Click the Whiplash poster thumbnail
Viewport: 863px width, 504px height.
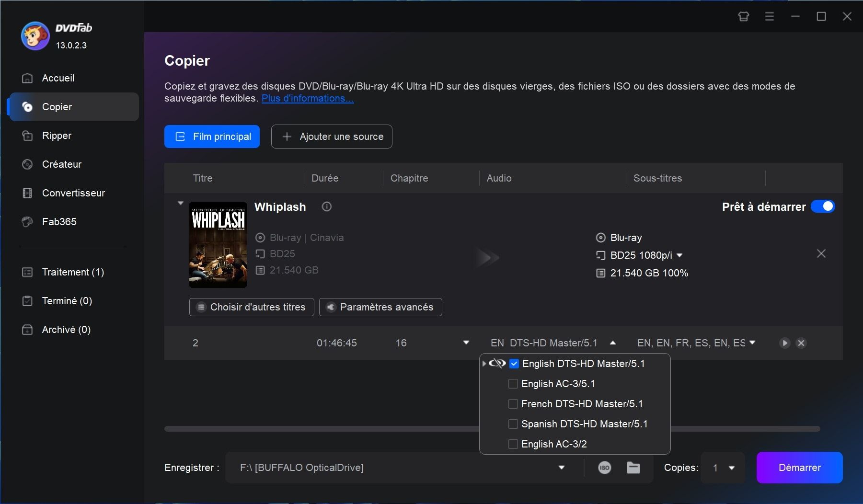click(x=218, y=245)
